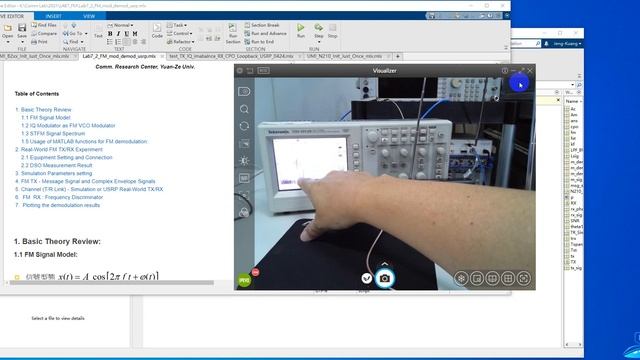Select the LIVE EDITOR ribbon tab
The image size is (640, 360).
coord(12,16)
